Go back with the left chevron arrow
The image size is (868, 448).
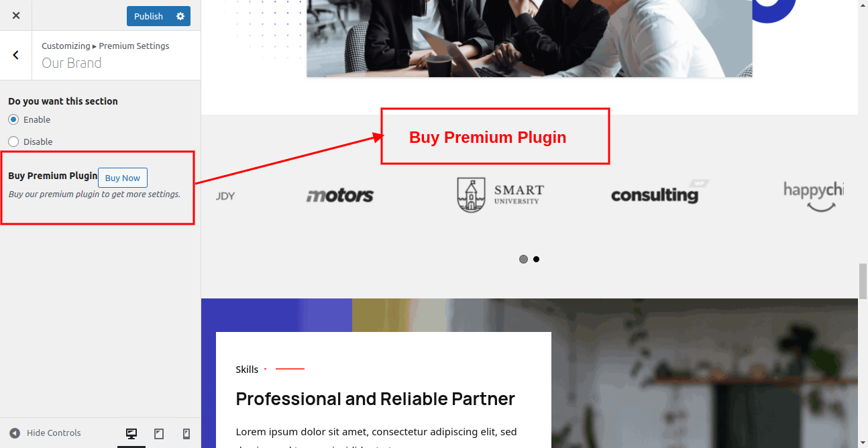click(x=16, y=55)
